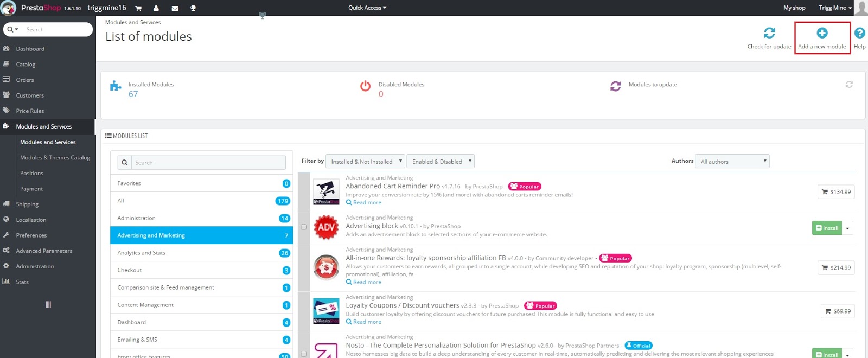
Task: Select the Content Management category
Action: pyautogui.click(x=201, y=305)
